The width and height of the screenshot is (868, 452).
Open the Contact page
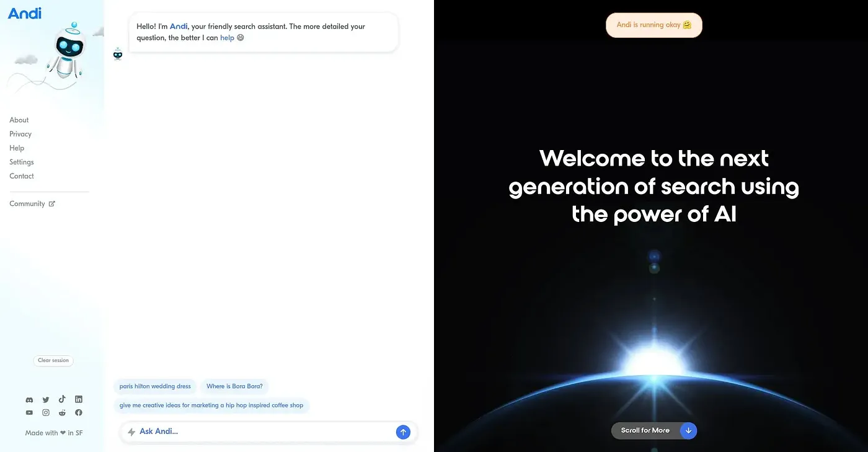[22, 176]
